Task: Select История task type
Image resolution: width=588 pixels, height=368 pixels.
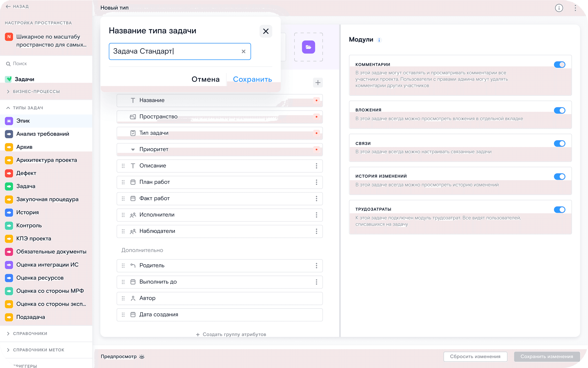Action: (46, 212)
